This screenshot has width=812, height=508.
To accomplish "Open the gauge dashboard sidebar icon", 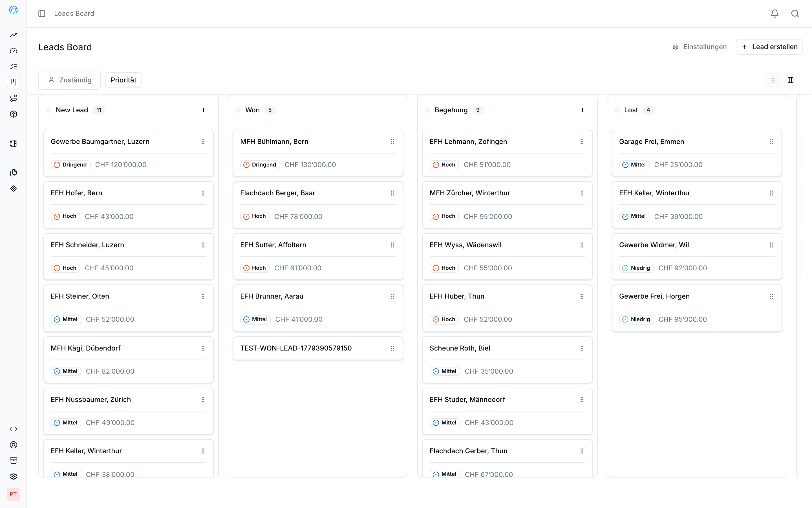I will 14,51.
